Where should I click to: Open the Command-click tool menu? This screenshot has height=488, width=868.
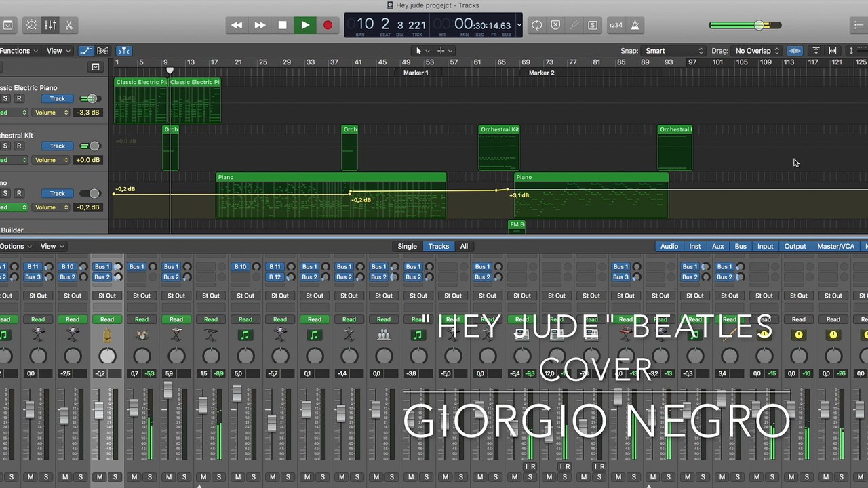point(445,51)
